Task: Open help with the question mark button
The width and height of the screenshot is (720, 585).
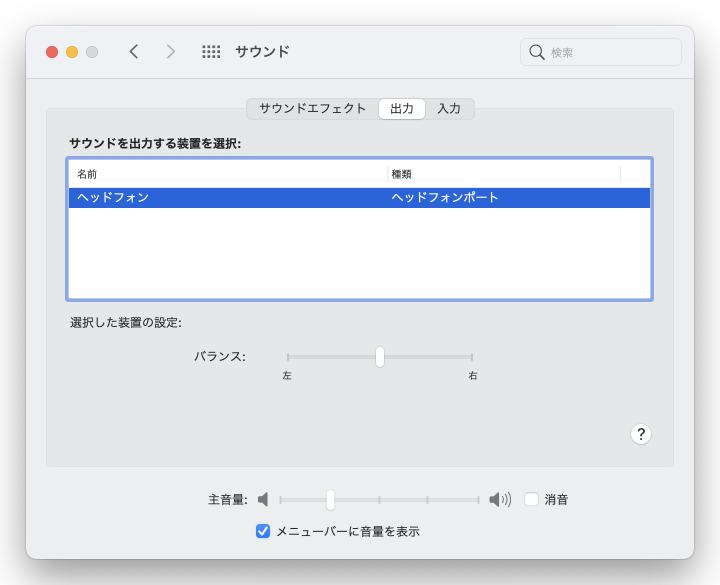Action: pos(641,434)
